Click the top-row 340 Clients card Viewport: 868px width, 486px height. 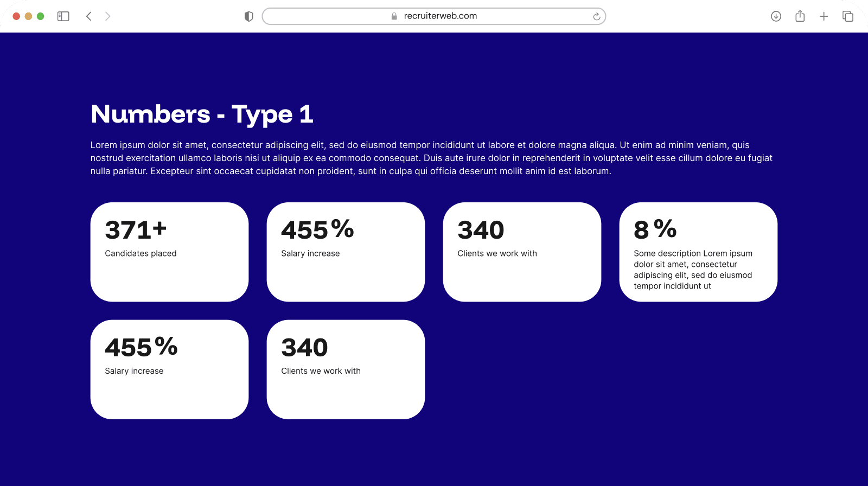pyautogui.click(x=522, y=252)
